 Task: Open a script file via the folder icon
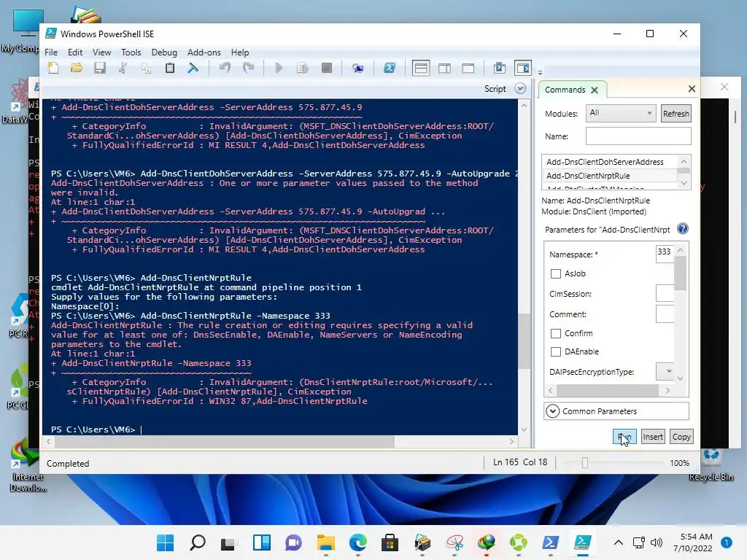click(76, 68)
